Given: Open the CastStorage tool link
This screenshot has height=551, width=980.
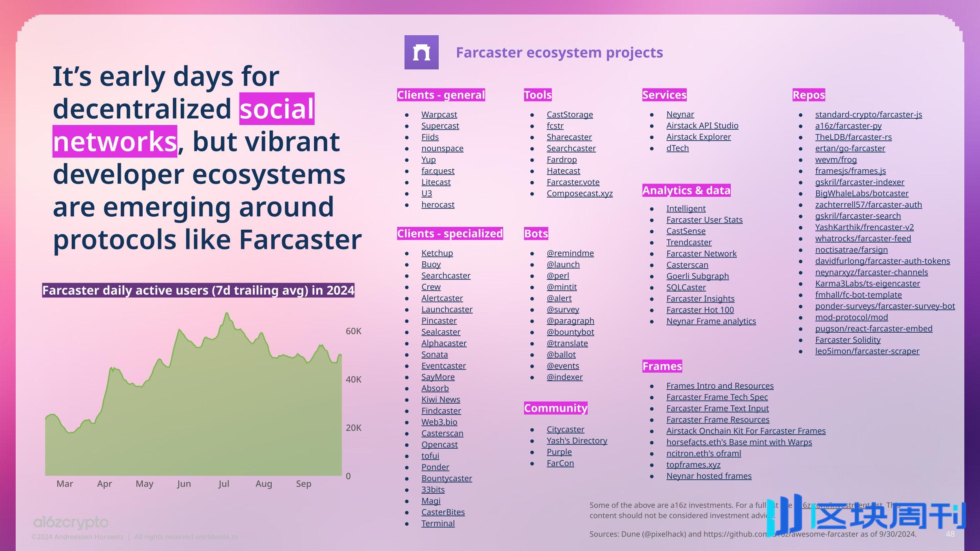Looking at the screenshot, I should coord(570,114).
